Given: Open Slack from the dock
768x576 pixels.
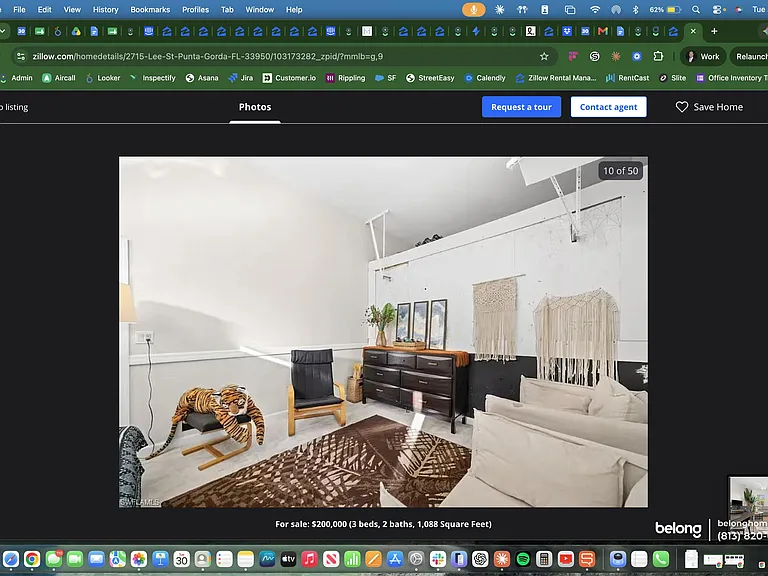Looking at the screenshot, I should point(438,559).
